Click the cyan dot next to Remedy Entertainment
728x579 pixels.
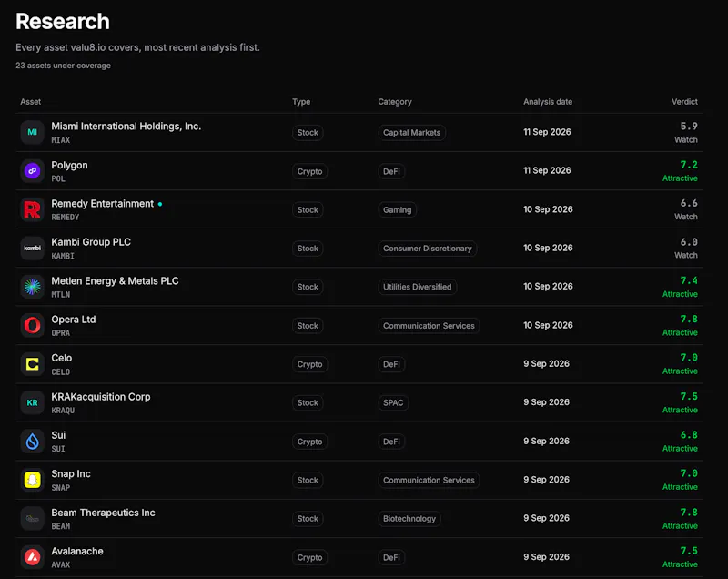160,204
